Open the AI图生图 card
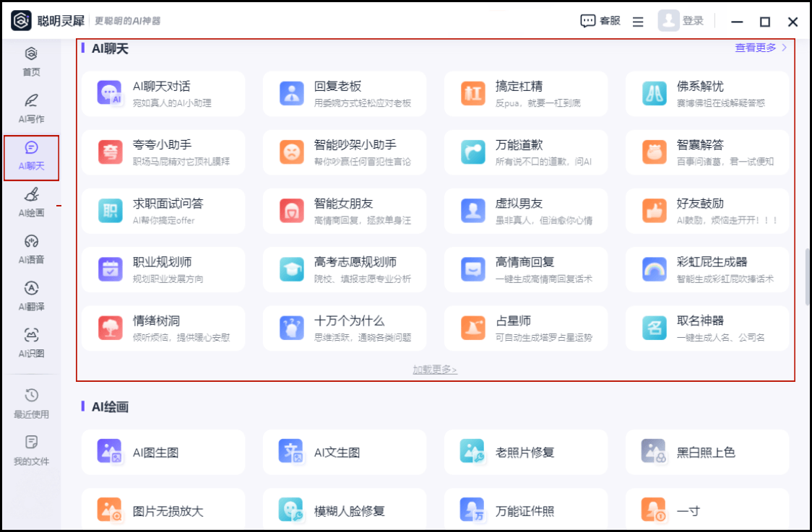 [x=163, y=453]
